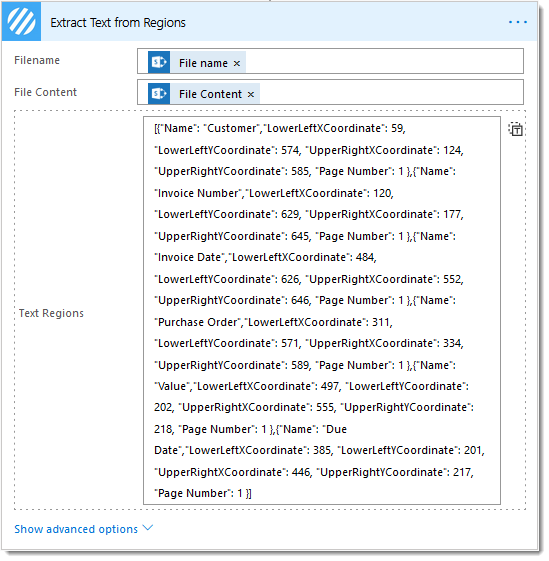The image size is (549, 561).
Task: Click the SharePoint icon on File name token
Action: coord(159,62)
